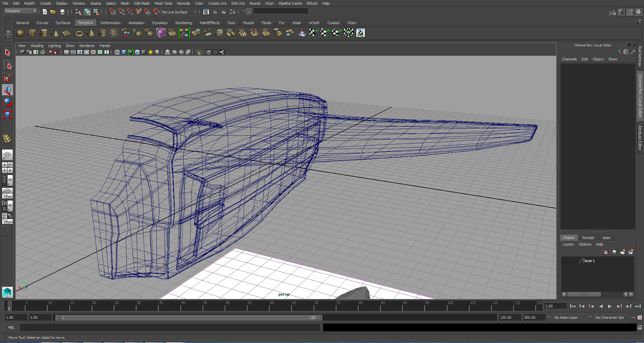
Task: Toggle textured display checker sphere icon
Action: 144,52
